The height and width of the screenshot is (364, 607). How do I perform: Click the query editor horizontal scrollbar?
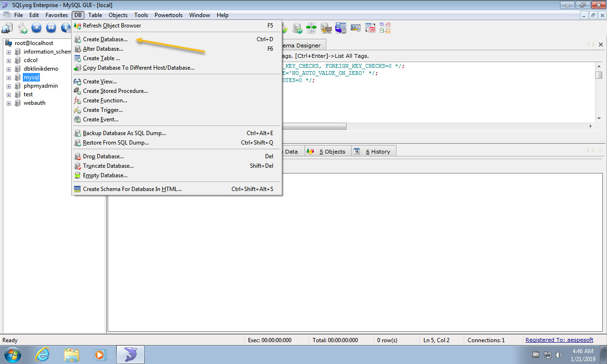coord(314,127)
